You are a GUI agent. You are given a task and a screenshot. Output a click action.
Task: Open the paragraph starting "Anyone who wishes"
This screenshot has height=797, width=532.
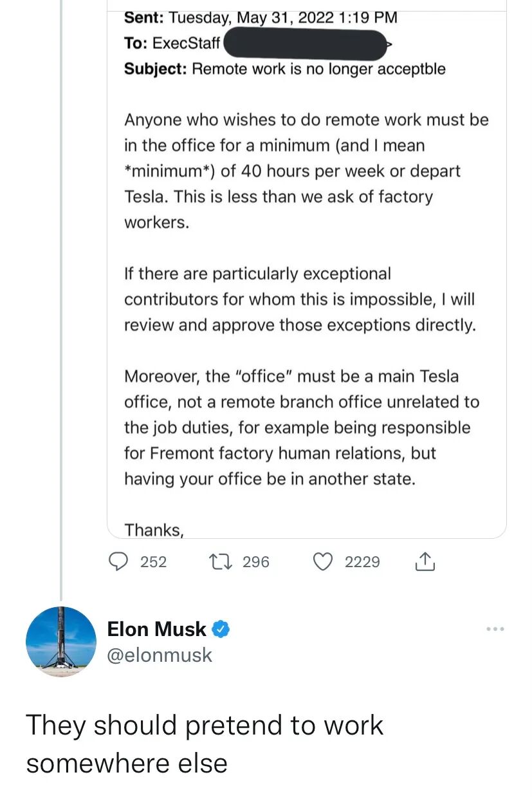point(306,171)
